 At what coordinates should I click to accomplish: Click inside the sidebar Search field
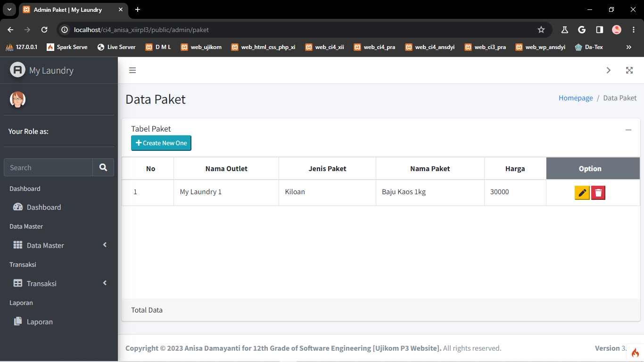click(x=47, y=167)
